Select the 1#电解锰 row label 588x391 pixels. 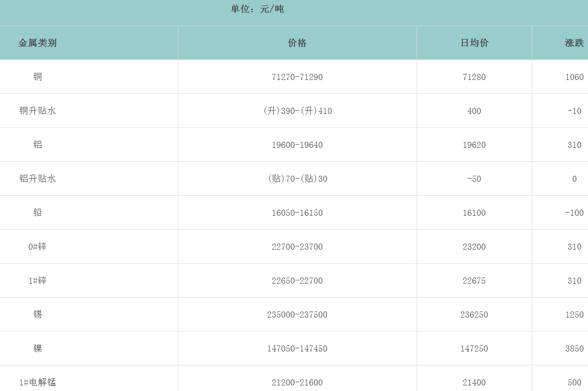pyautogui.click(x=38, y=382)
